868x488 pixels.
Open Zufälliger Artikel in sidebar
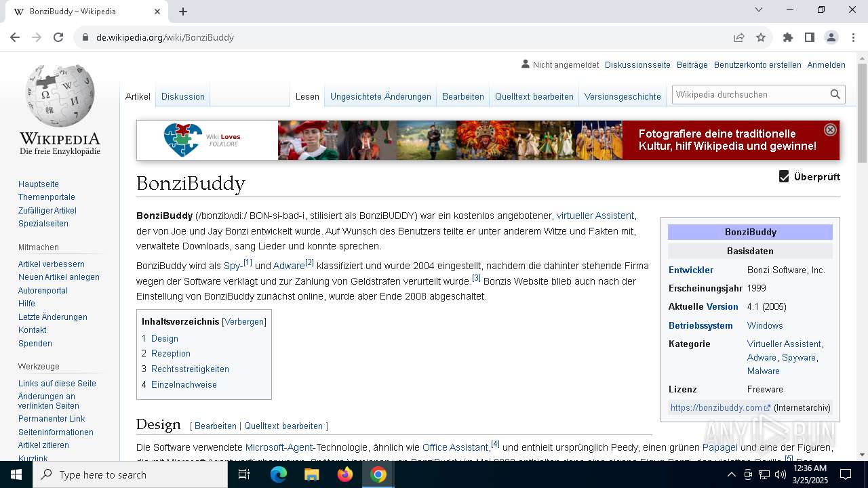[x=47, y=211]
